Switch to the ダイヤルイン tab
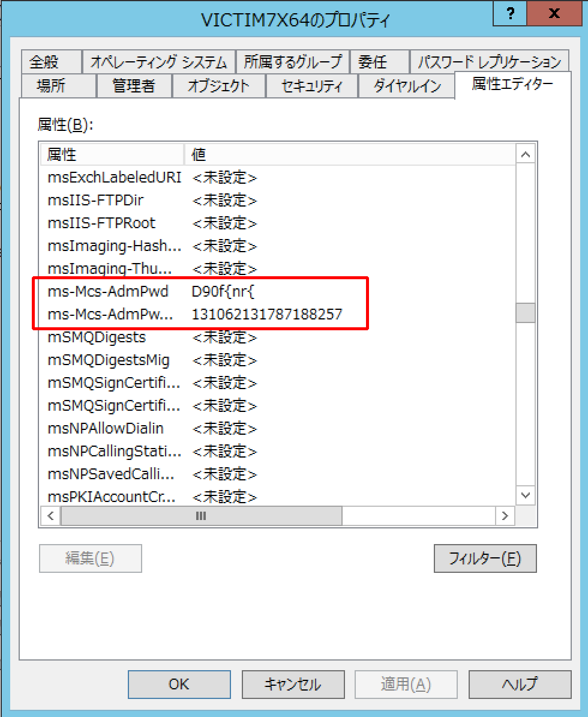588x717 pixels. [406, 86]
